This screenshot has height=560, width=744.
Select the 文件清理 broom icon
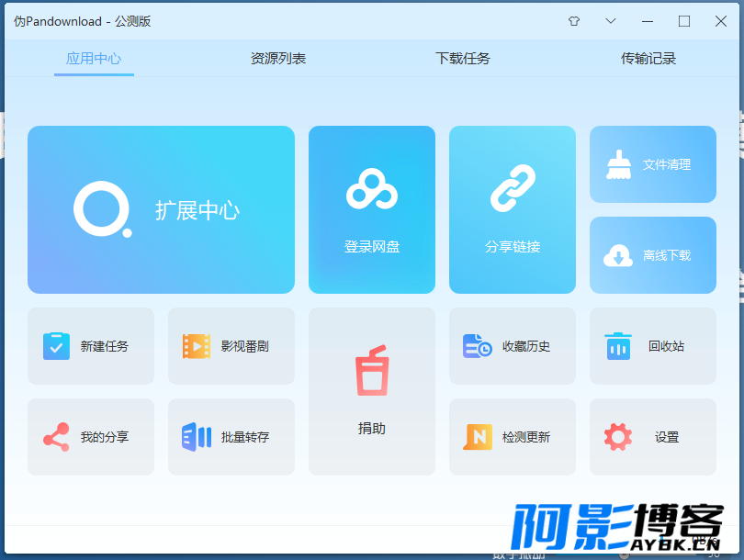pos(619,164)
